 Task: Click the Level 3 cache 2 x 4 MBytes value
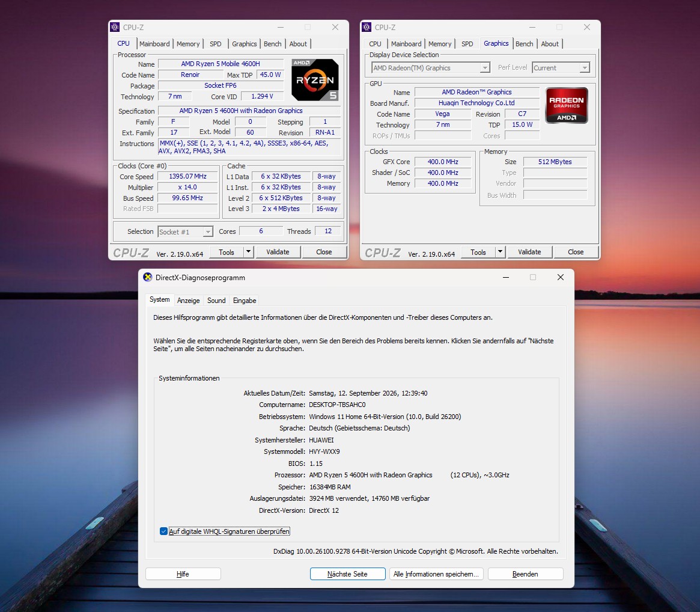[x=281, y=209]
